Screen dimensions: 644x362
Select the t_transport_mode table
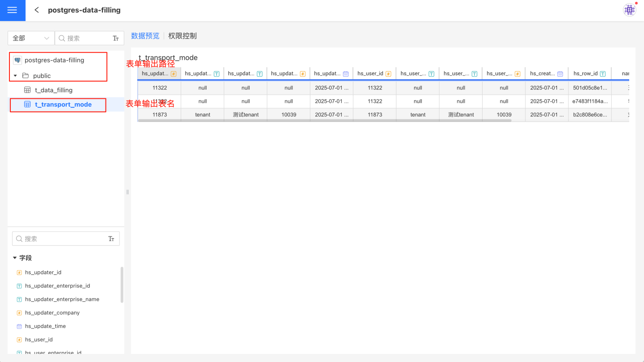[63, 105]
